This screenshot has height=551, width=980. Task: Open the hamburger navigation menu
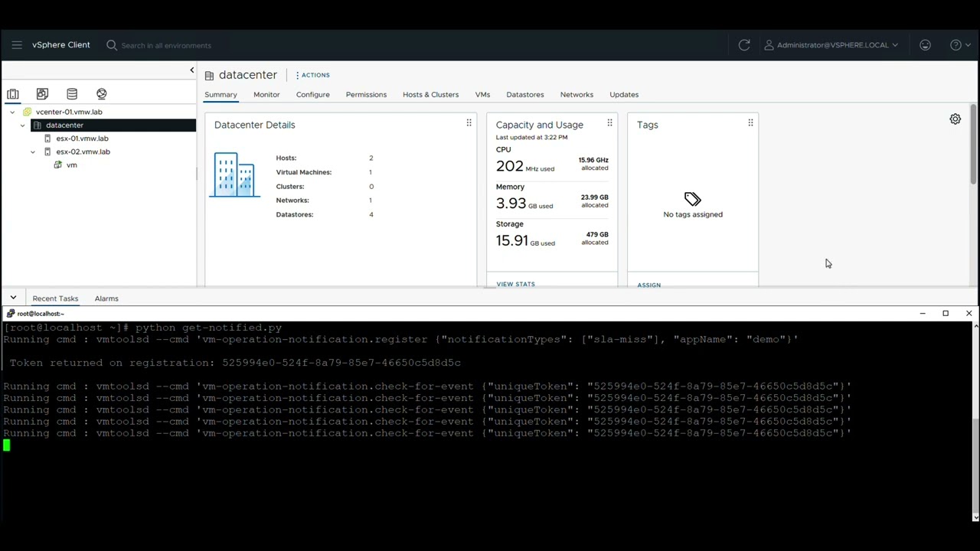coord(16,45)
